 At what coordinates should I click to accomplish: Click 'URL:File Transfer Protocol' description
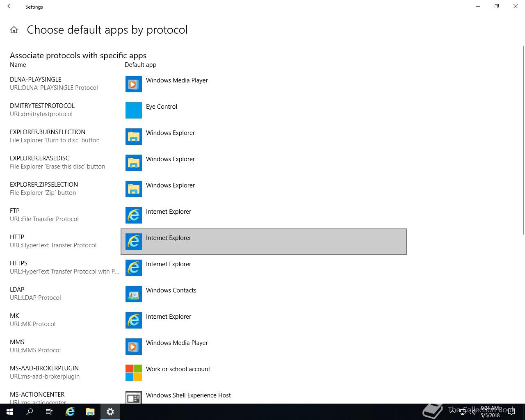[x=44, y=219]
